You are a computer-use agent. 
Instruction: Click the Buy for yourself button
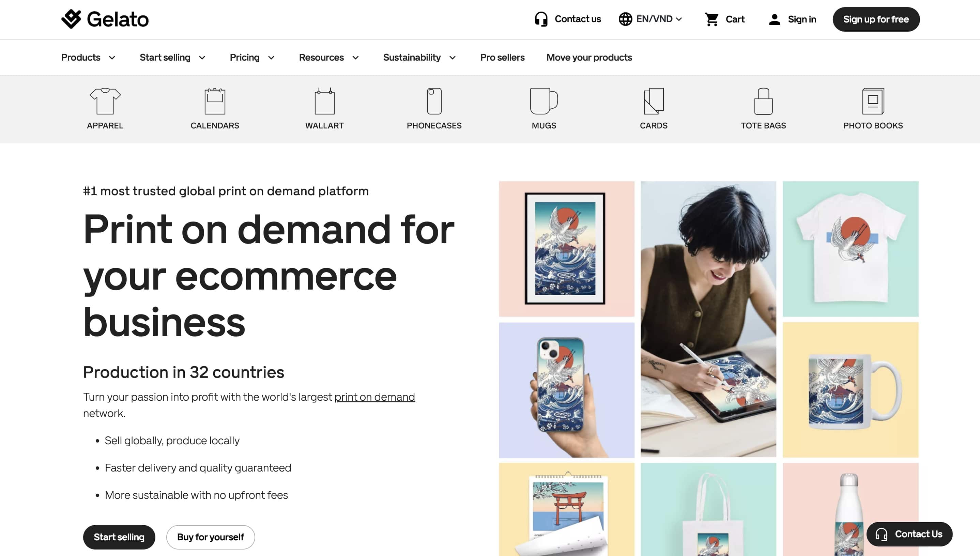(211, 537)
